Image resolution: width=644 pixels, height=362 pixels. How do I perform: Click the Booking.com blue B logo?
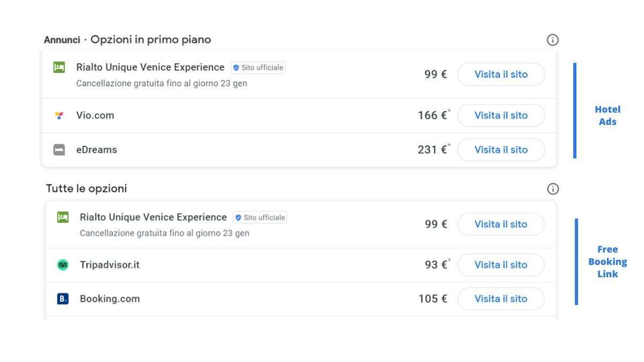click(63, 299)
